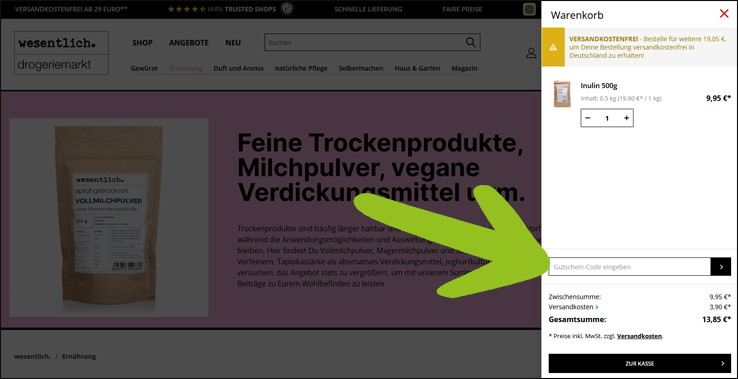The width and height of the screenshot is (738, 379).
Task: Close the Warenkorb cart panel
Action: [724, 14]
